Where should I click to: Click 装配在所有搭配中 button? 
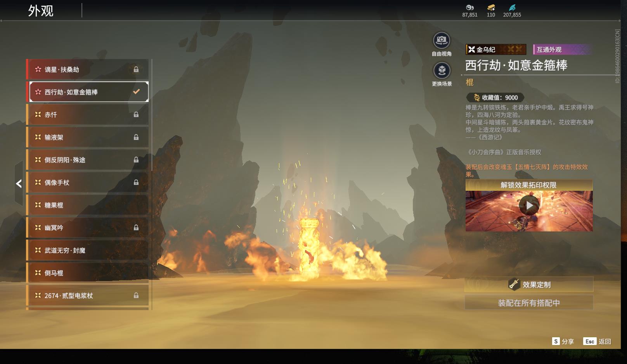pyautogui.click(x=529, y=303)
